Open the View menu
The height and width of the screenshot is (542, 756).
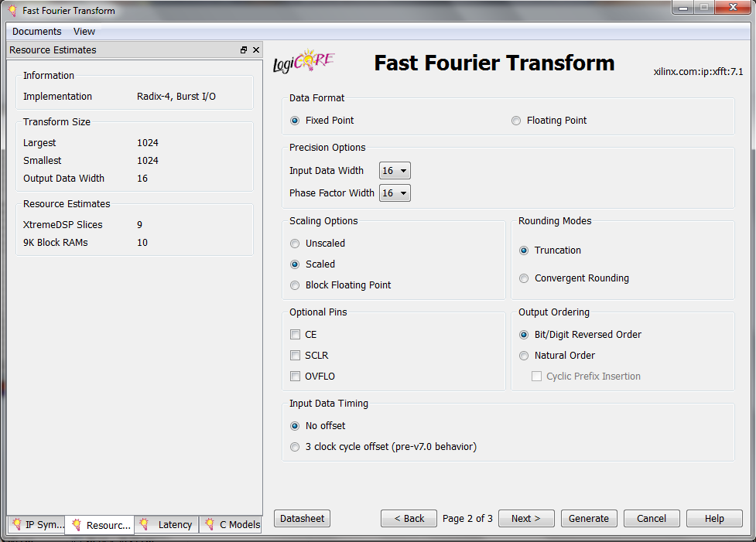(x=84, y=32)
